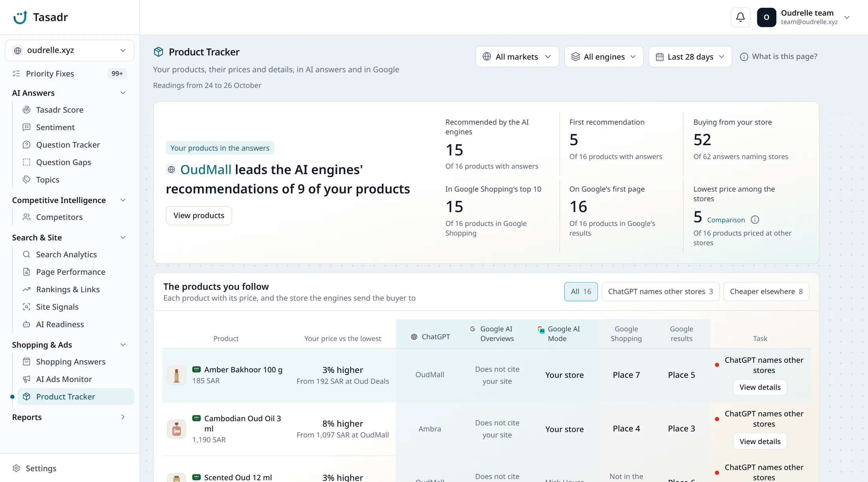This screenshot has height=482, width=868.
Task: Click the Search Analytics magnifier icon
Action: pos(26,254)
